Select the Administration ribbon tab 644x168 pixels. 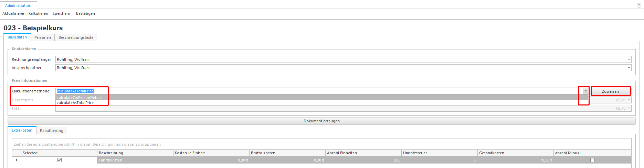[x=18, y=5]
